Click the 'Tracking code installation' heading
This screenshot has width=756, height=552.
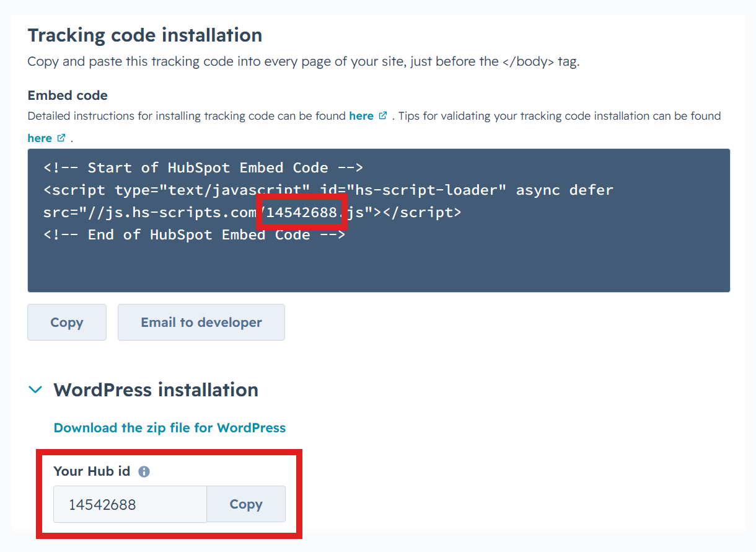coord(145,35)
